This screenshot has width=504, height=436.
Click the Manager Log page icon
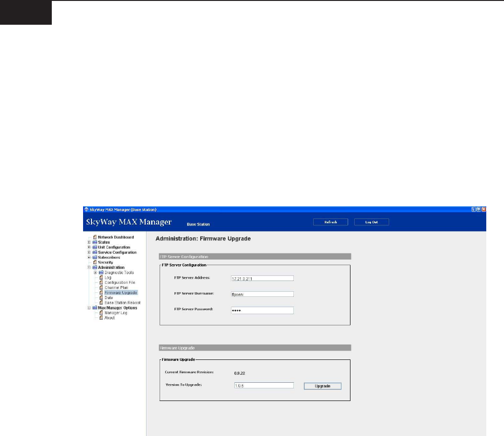(x=101, y=313)
